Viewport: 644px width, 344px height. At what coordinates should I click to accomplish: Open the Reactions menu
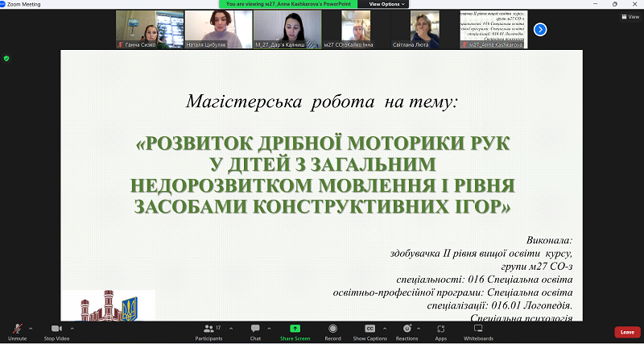(407, 330)
